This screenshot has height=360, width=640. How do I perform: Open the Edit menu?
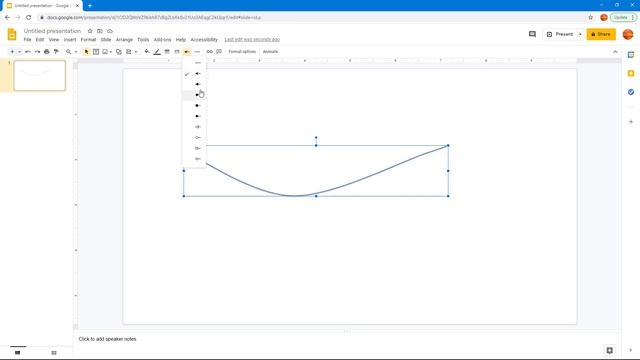coord(40,40)
